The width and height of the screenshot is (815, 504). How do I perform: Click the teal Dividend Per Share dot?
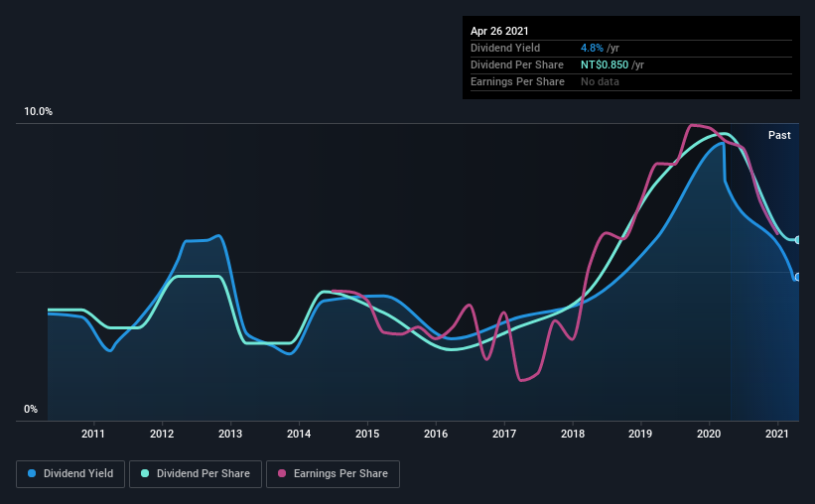(145, 473)
